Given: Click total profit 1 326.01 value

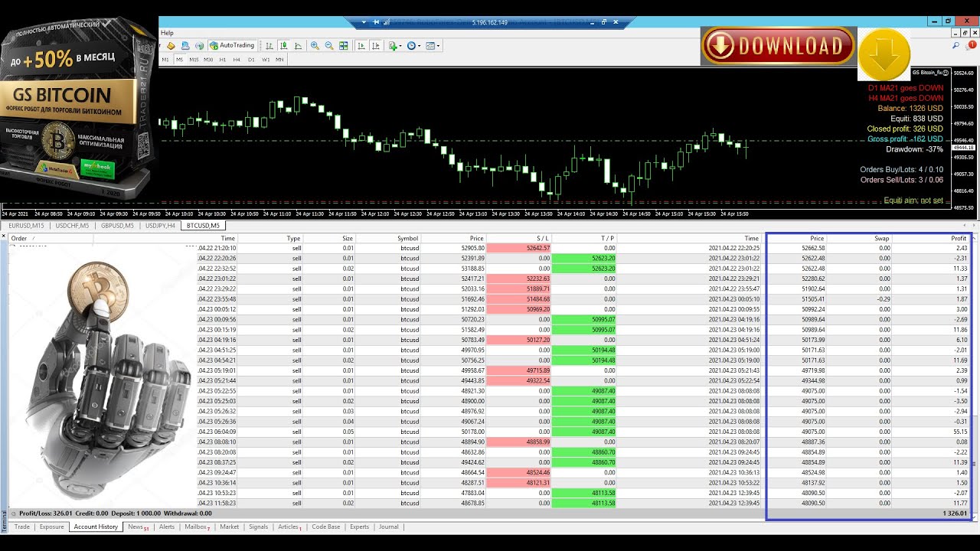Looking at the screenshot, I should (x=955, y=514).
